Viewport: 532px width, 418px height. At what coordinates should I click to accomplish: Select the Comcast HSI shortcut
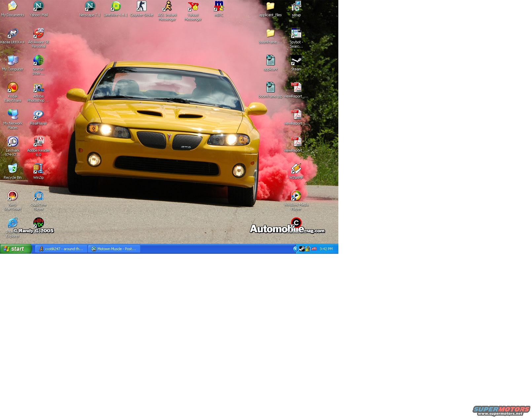coord(296,226)
